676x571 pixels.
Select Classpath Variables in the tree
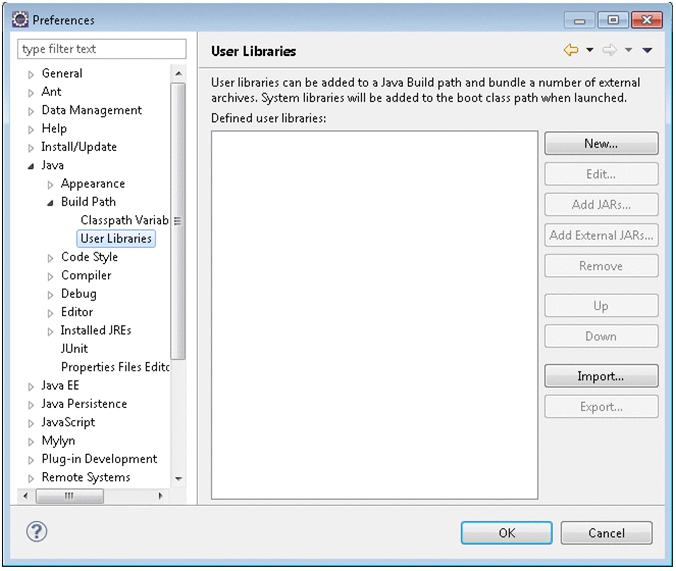(x=124, y=220)
